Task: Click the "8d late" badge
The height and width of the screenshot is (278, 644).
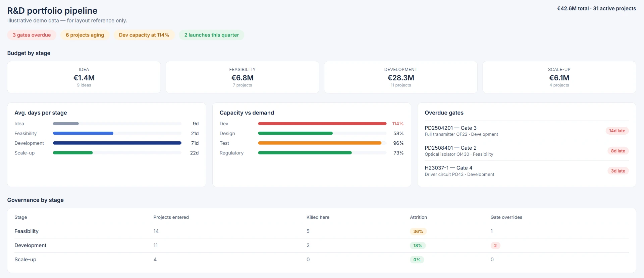Action: point(618,151)
